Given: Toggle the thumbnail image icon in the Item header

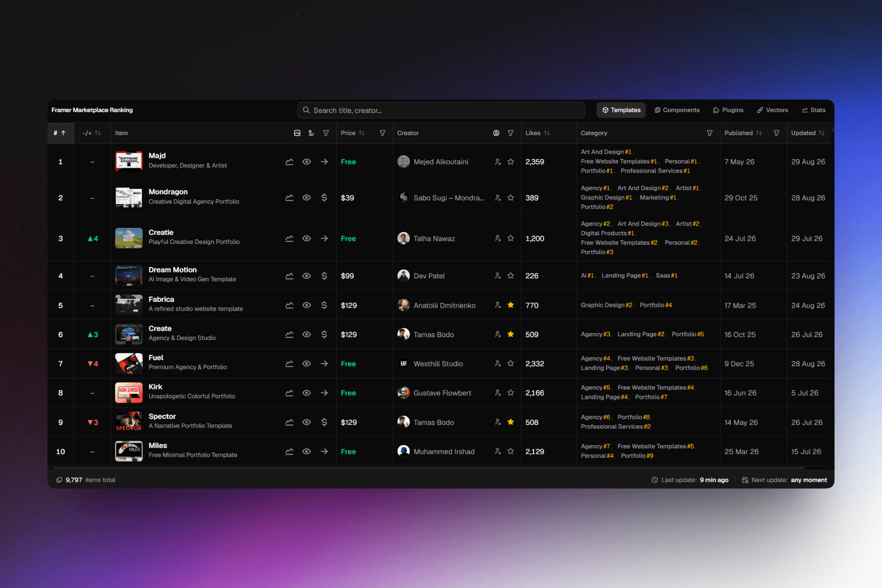Looking at the screenshot, I should (x=297, y=133).
